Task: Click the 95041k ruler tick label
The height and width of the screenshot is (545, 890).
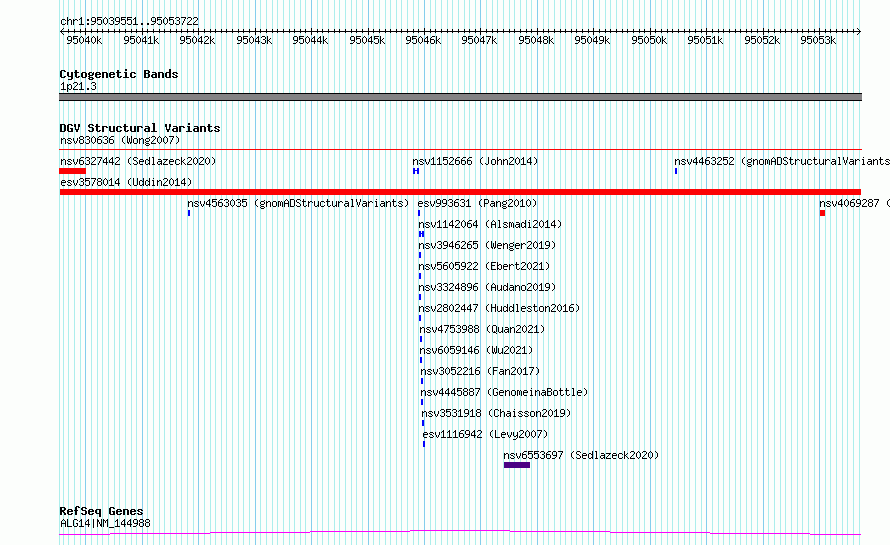Action: pos(141,40)
